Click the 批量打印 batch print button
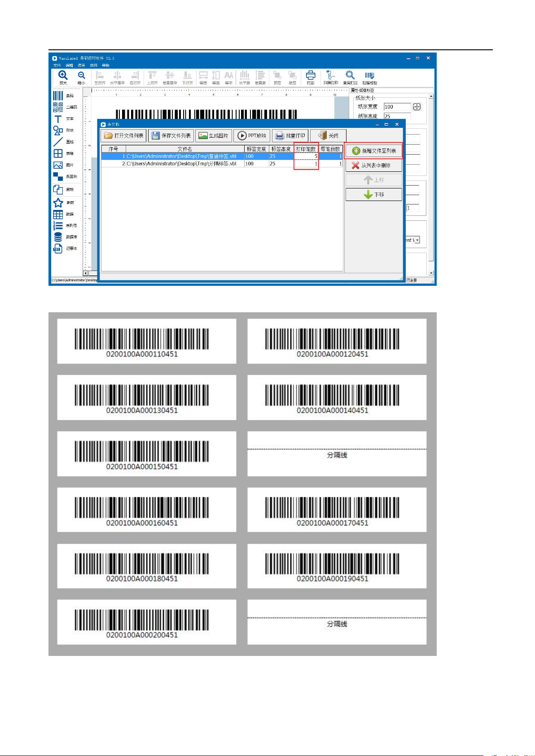The height and width of the screenshot is (756, 535). (290, 135)
